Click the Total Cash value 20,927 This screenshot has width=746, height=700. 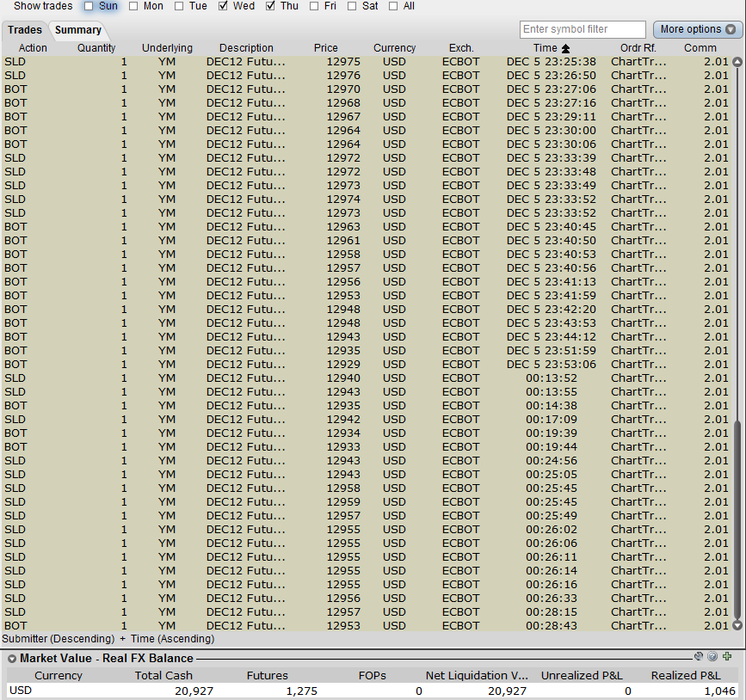(x=194, y=691)
